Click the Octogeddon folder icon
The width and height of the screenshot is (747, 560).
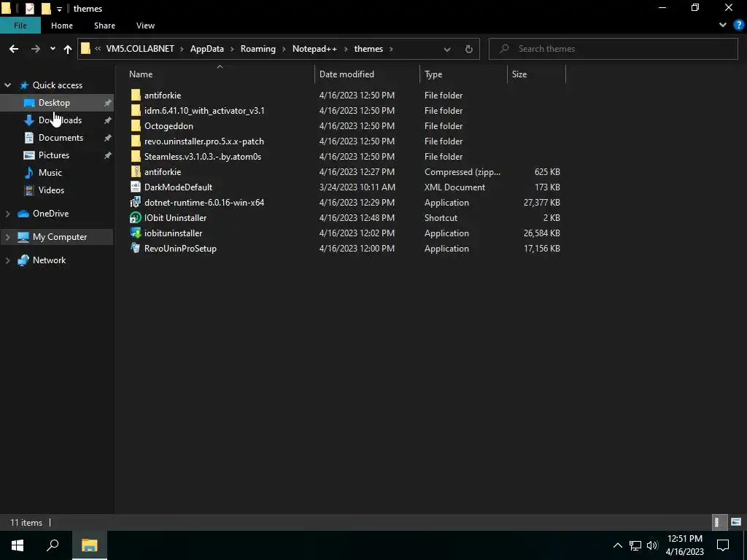[136, 125]
